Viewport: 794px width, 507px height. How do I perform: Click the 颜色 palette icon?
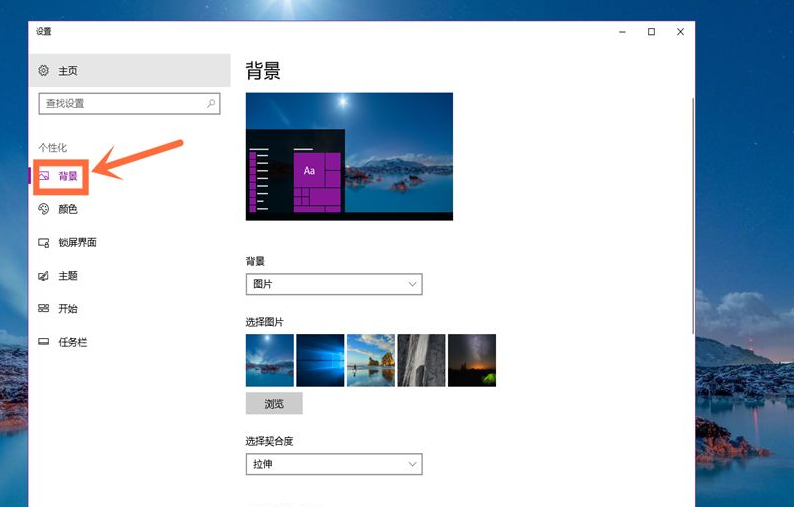point(44,209)
